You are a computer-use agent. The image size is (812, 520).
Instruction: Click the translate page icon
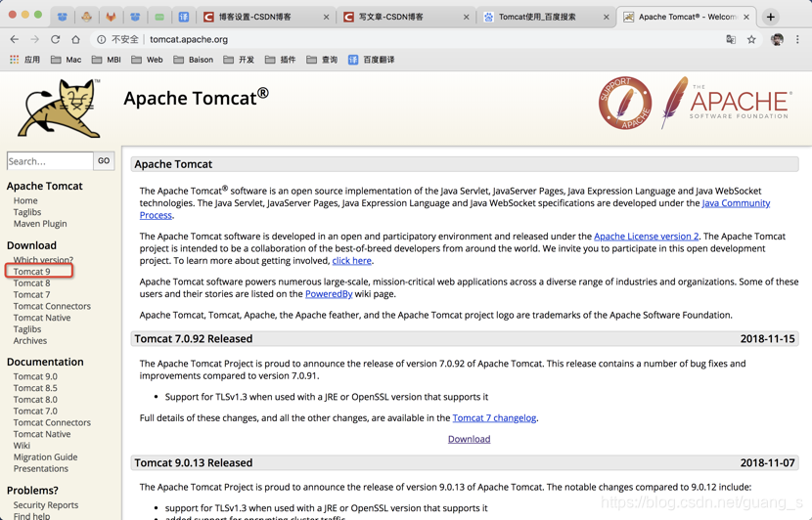[x=731, y=39]
